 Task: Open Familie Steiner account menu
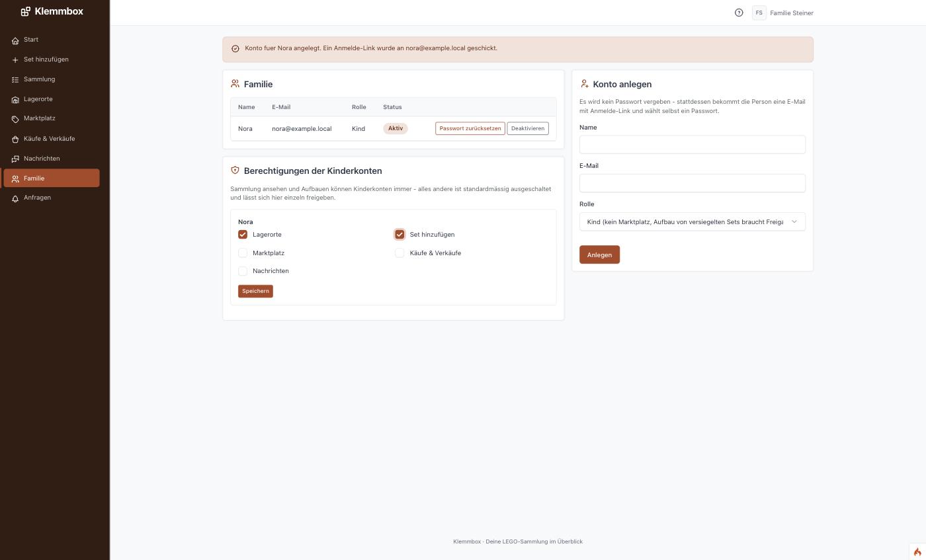(792, 13)
